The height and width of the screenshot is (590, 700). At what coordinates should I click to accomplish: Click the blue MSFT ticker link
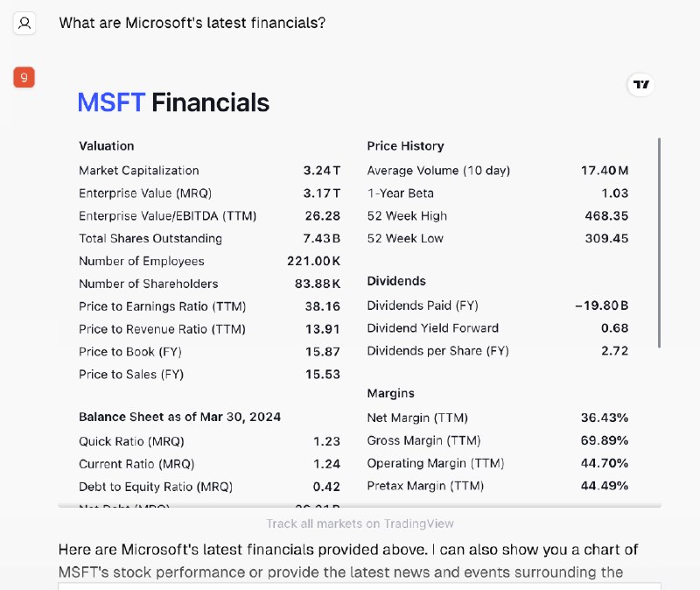112,102
